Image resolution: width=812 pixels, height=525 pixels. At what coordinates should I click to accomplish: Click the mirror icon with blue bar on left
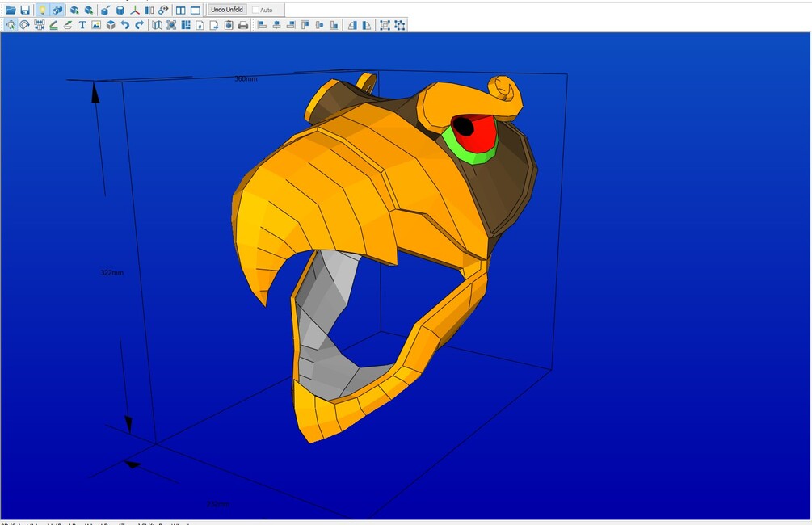[367, 25]
